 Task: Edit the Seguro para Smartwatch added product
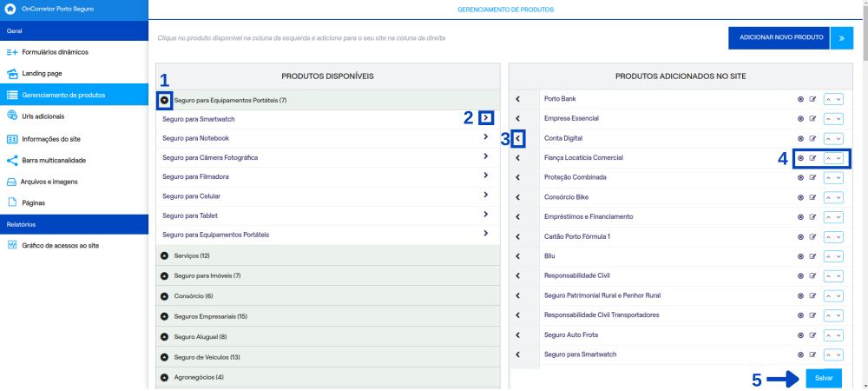812,355
